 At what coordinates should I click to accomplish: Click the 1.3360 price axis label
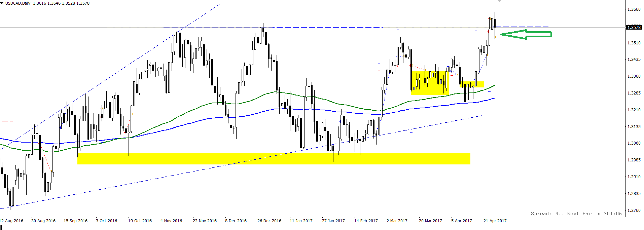634,76
